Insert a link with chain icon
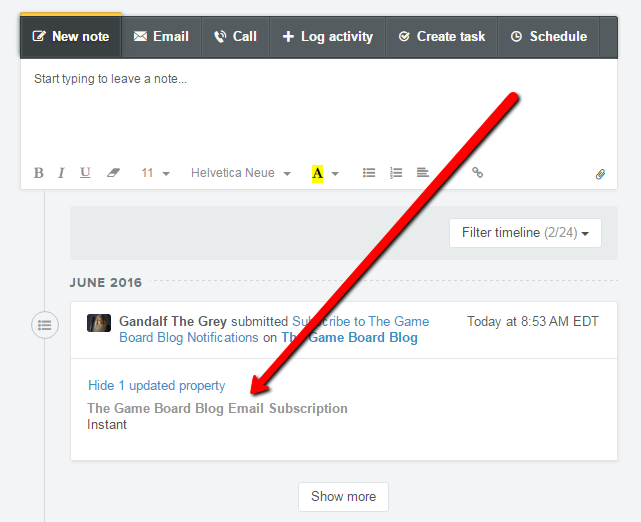 tap(478, 173)
